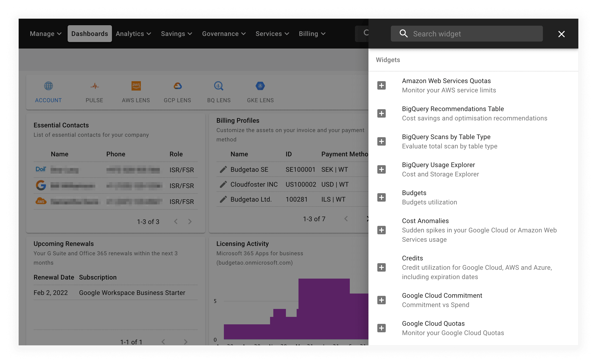Add the Budgets widget

coord(381,197)
